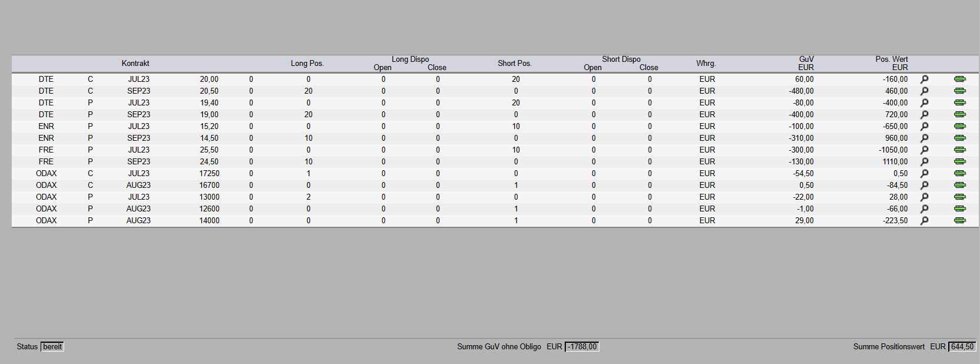The image size is (980, 364).
Task: Open magnifier for ODAX C JUL23 17250
Action: click(x=924, y=173)
